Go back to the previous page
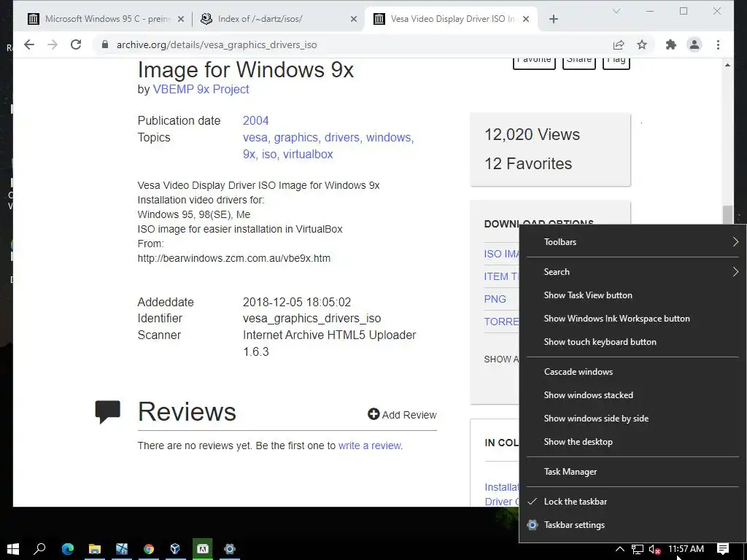Image resolution: width=747 pixels, height=560 pixels. point(29,44)
